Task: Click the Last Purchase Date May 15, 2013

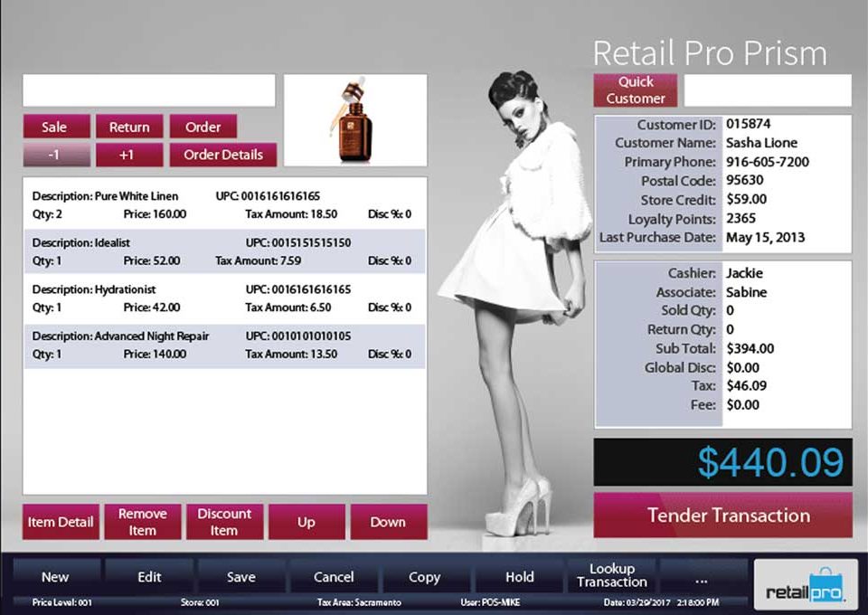Action: coord(766,238)
